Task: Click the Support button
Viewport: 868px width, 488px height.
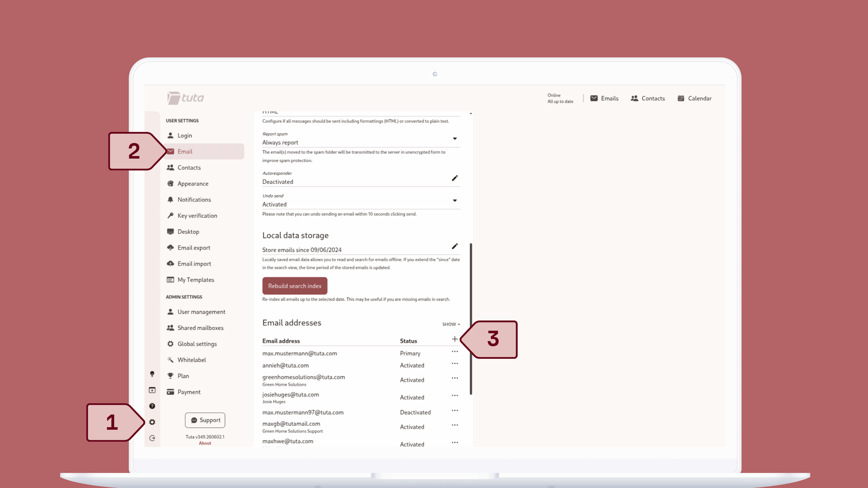Action: click(x=205, y=420)
